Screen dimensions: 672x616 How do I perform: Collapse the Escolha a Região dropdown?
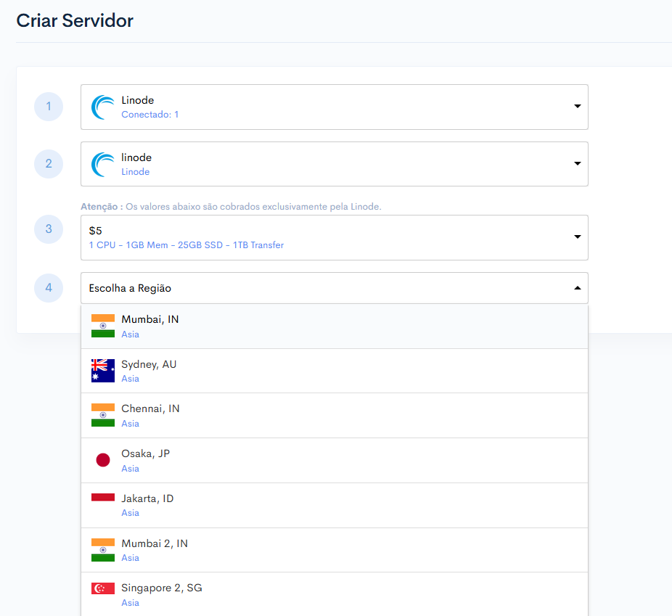click(335, 288)
